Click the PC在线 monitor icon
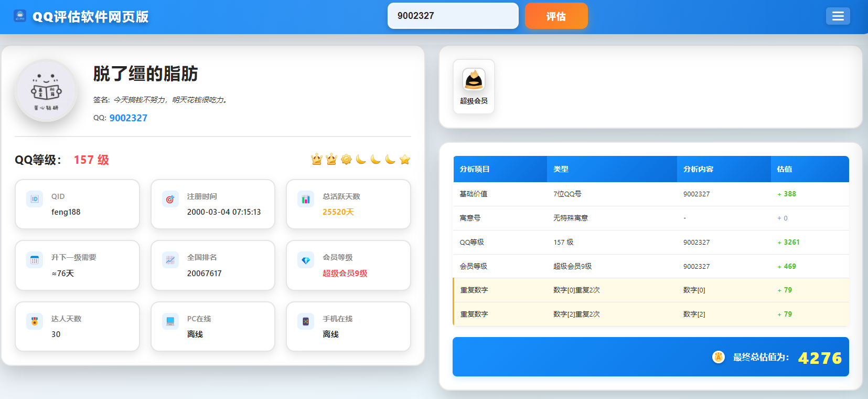Image resolution: width=868 pixels, height=399 pixels. click(x=170, y=321)
